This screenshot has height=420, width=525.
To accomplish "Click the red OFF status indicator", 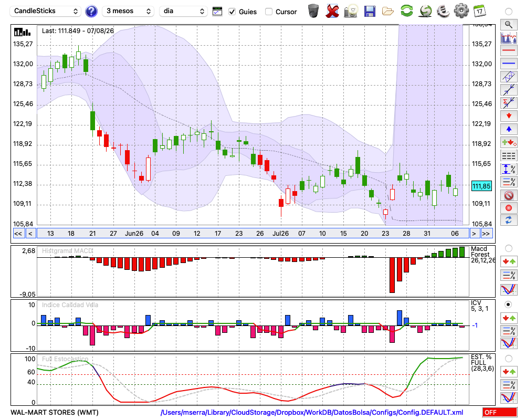I will [x=500, y=412].
